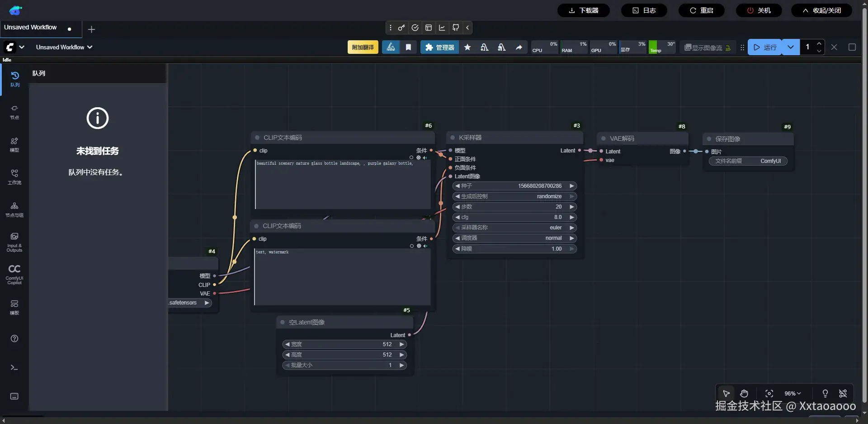Open the 模板 templates sidebar

pos(14,307)
